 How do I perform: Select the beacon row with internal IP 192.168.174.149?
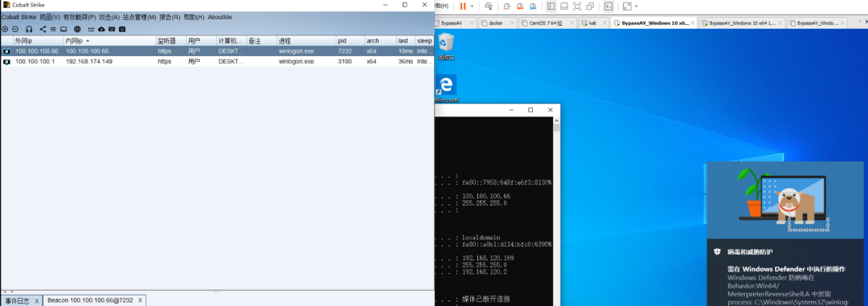point(217,61)
